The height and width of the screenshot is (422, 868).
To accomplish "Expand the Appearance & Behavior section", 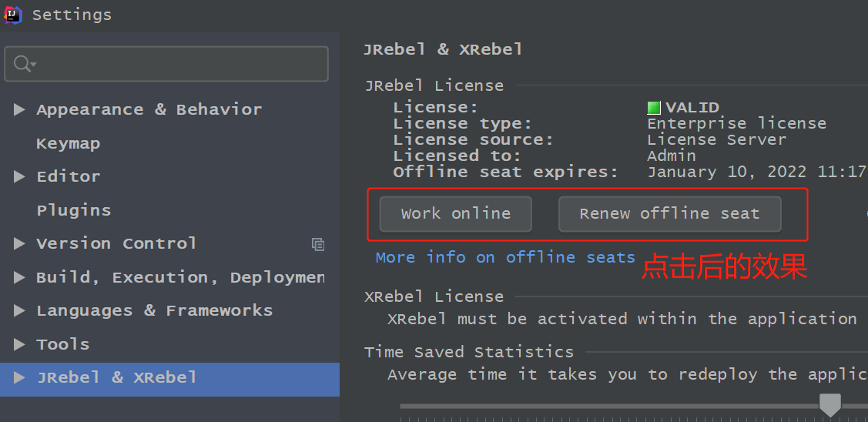I will [x=19, y=109].
